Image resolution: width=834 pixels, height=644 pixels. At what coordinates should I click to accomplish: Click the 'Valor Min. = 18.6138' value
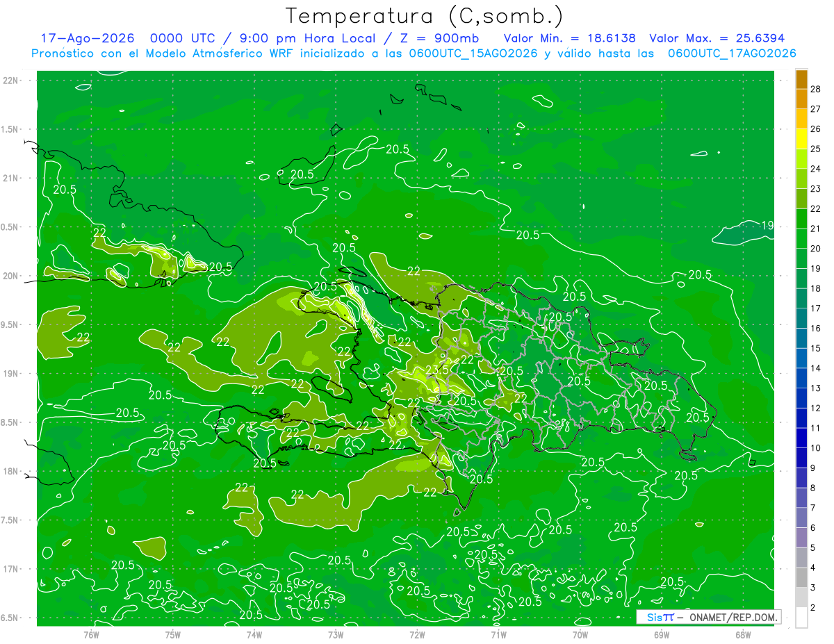tap(569, 38)
